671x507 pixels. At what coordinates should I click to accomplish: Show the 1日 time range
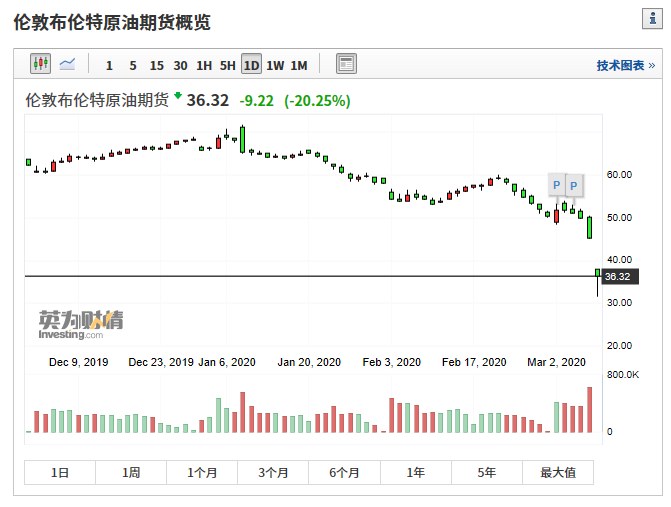coord(60,472)
